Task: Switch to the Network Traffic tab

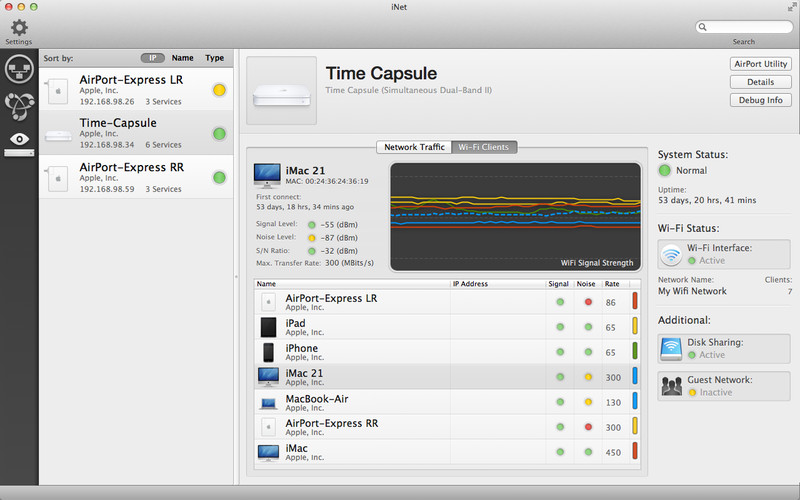Action: pyautogui.click(x=414, y=147)
